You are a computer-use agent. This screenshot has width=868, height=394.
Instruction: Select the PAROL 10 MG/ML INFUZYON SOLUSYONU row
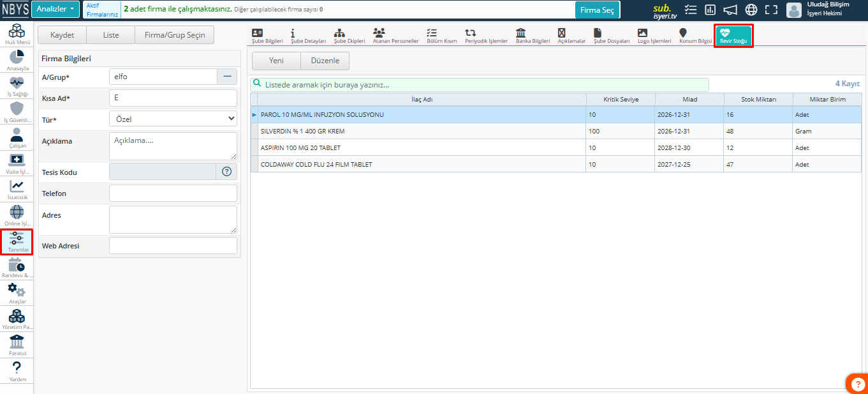[x=555, y=115]
